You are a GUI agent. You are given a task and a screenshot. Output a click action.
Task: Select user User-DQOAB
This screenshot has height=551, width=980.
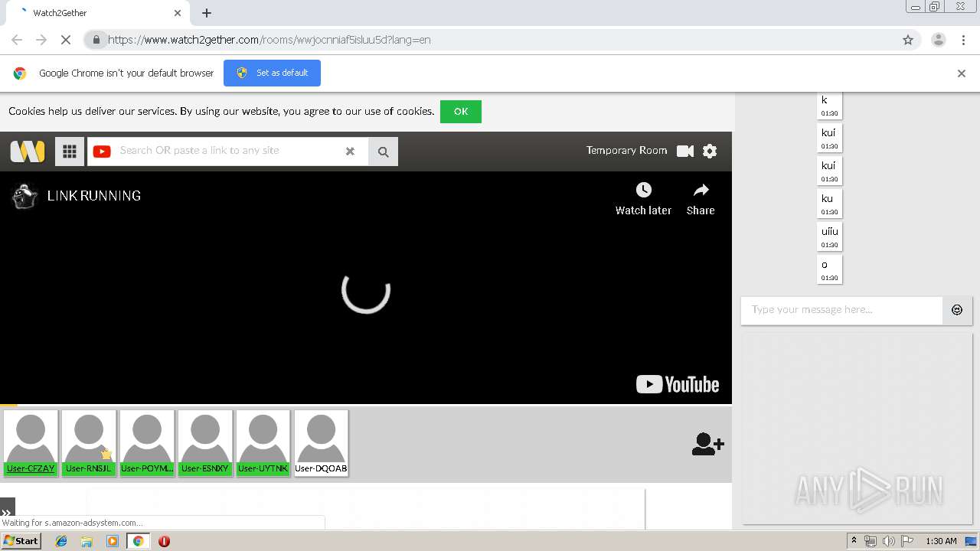tap(322, 443)
